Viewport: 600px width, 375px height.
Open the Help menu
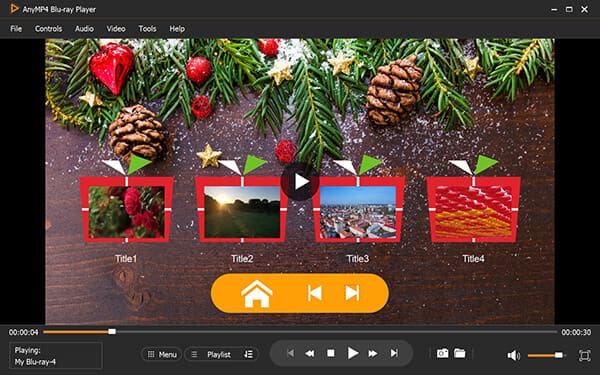point(177,29)
